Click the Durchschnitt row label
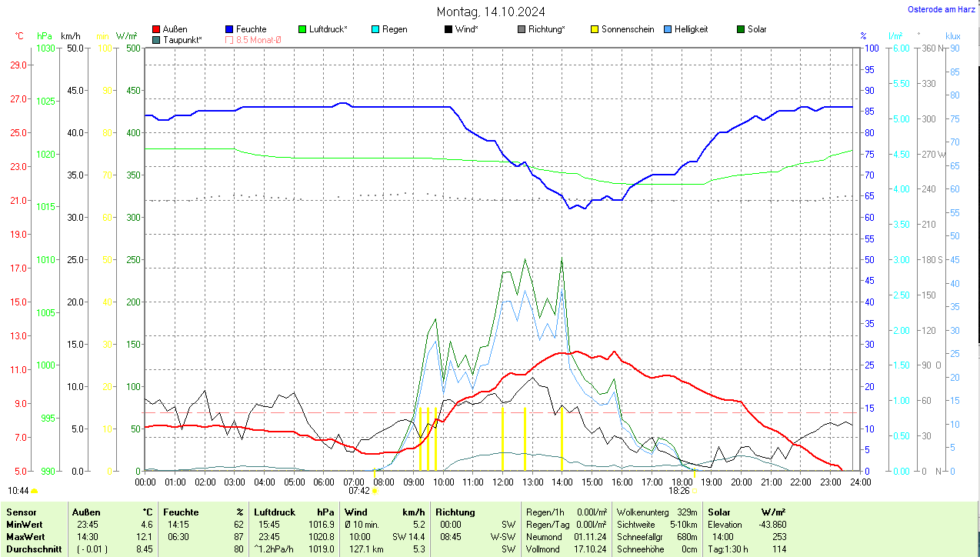This screenshot has height=557, width=980. point(32,549)
